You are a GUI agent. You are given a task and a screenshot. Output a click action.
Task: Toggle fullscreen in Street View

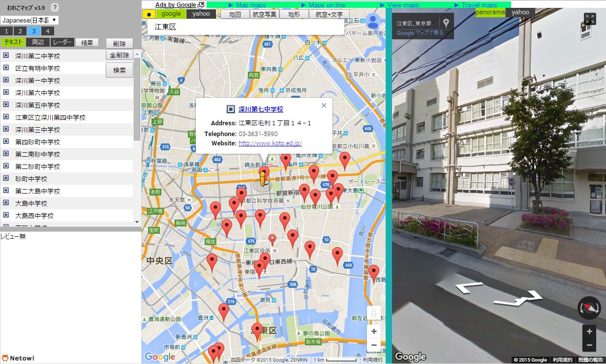pos(590,19)
